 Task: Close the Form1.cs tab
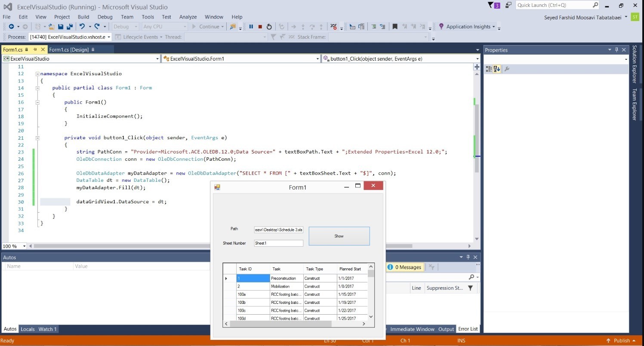point(43,49)
